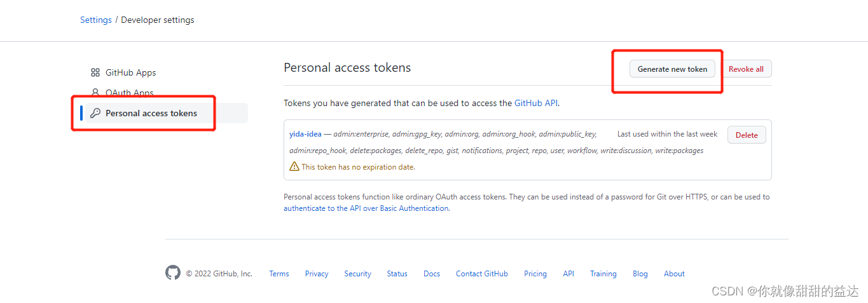Click the no-expiration warning triangle icon
868x303 pixels.
[294, 166]
